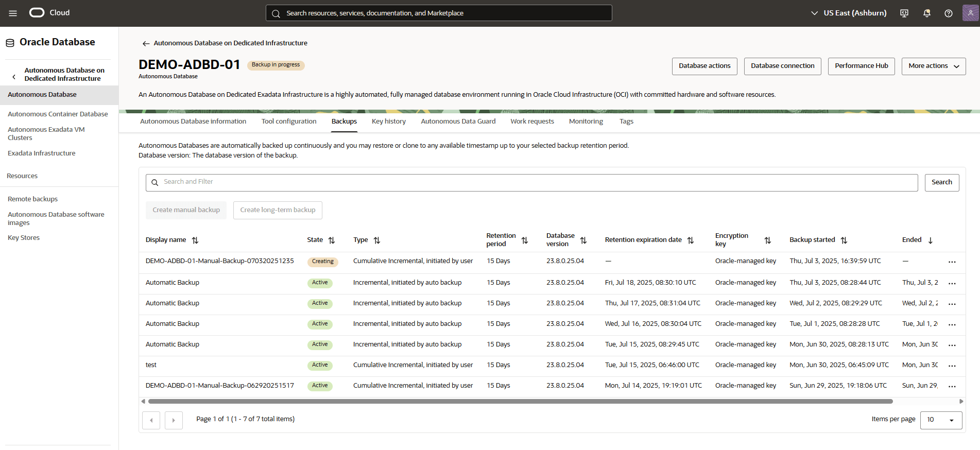Viewport: 980px width, 450px height.
Task: Click the Search button beside the filter
Action: pyautogui.click(x=941, y=182)
